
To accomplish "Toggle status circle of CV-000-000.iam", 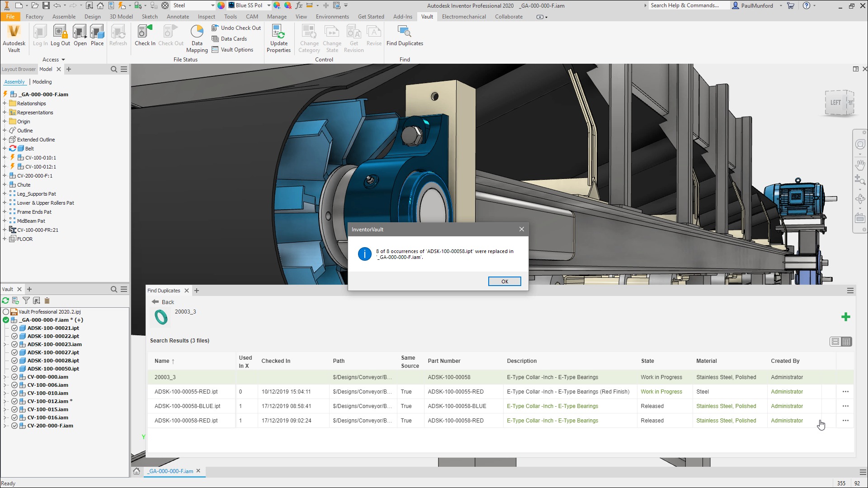I will 14,377.
